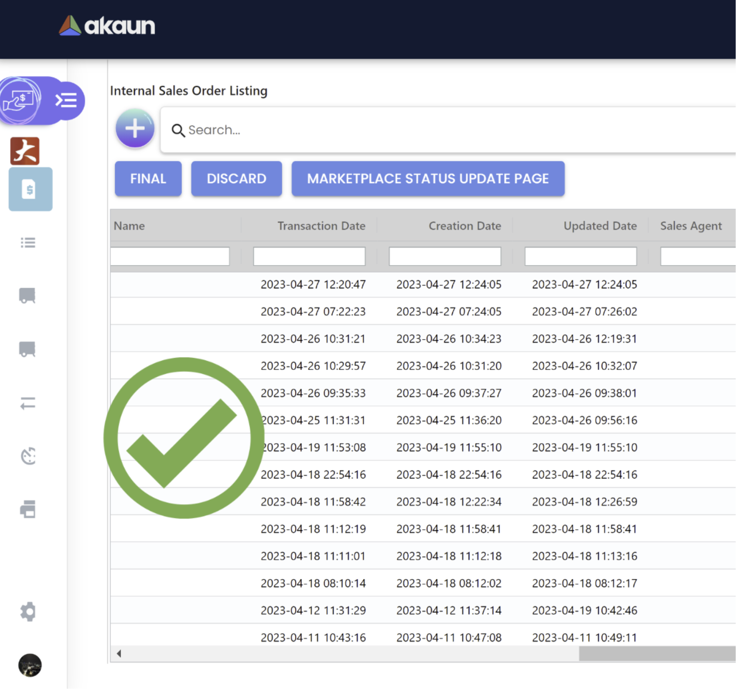This screenshot has height=700, width=737.
Task: Click the akaun logo in header
Action: (x=107, y=26)
